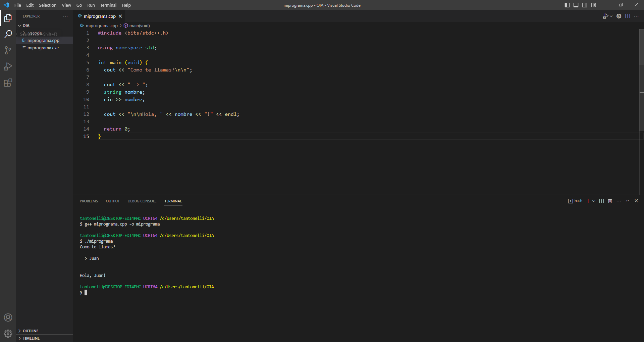644x342 pixels.
Task: Click on the 'return 0;' code line
Action: point(117,129)
